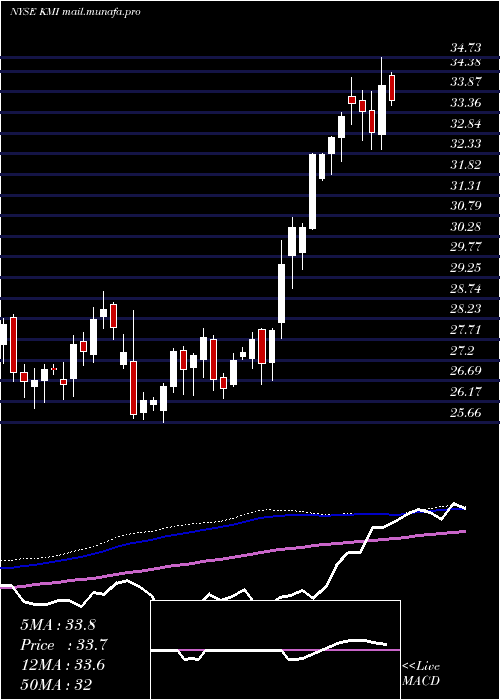Click the 33.87 price label
Screen dimensions: 500x700
coord(466,82)
